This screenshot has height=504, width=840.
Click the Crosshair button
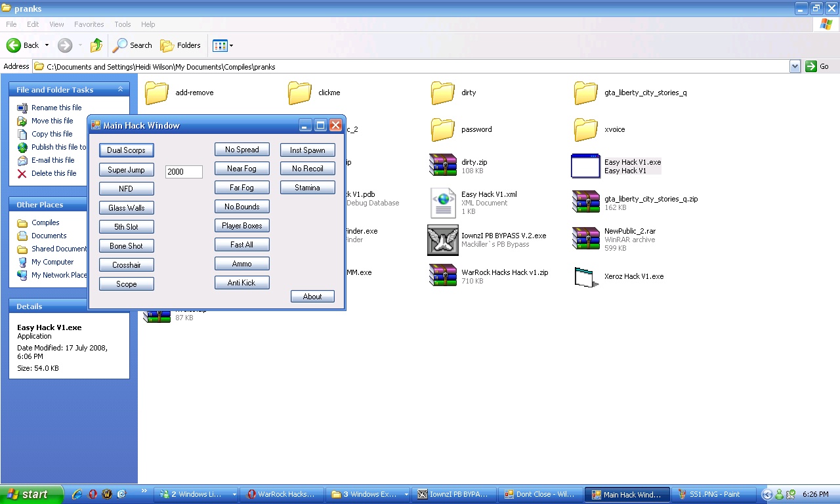click(127, 264)
